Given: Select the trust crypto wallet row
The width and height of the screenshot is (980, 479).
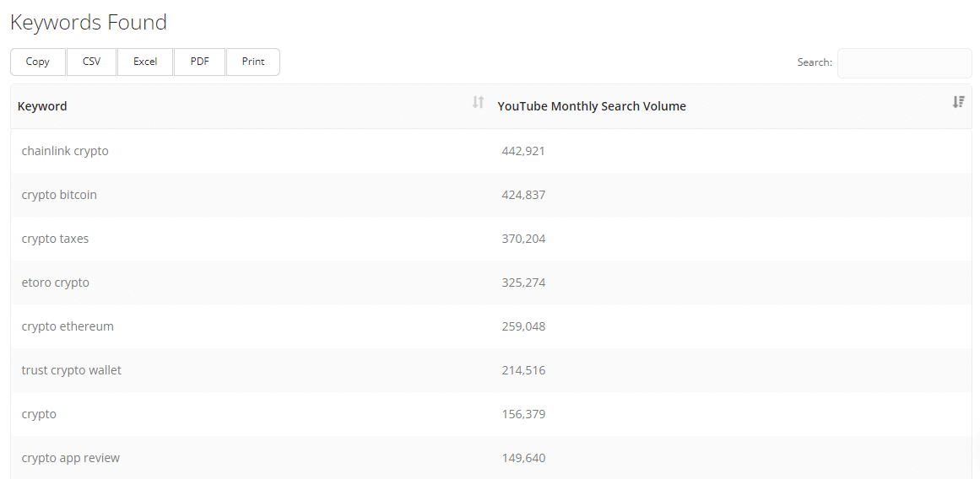Looking at the screenshot, I should tap(72, 370).
